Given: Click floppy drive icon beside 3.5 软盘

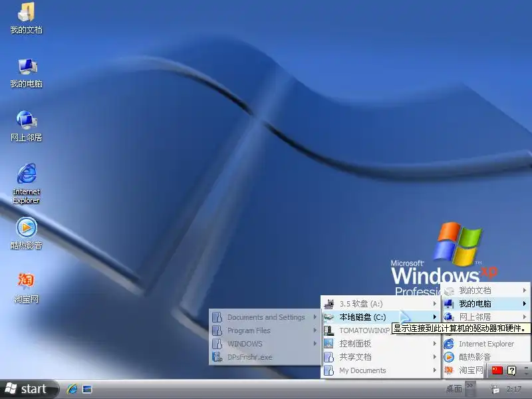Looking at the screenshot, I should tap(329, 304).
